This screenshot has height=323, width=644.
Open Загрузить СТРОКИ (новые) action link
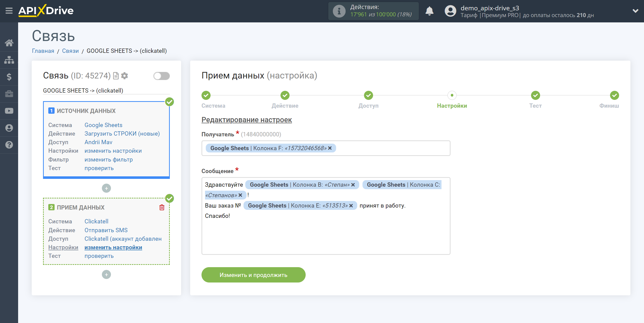pyautogui.click(x=122, y=134)
